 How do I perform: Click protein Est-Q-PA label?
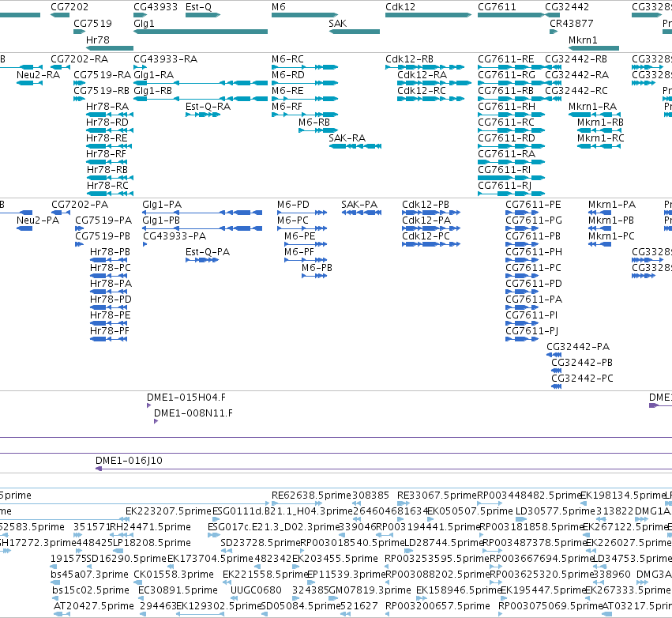tap(208, 252)
